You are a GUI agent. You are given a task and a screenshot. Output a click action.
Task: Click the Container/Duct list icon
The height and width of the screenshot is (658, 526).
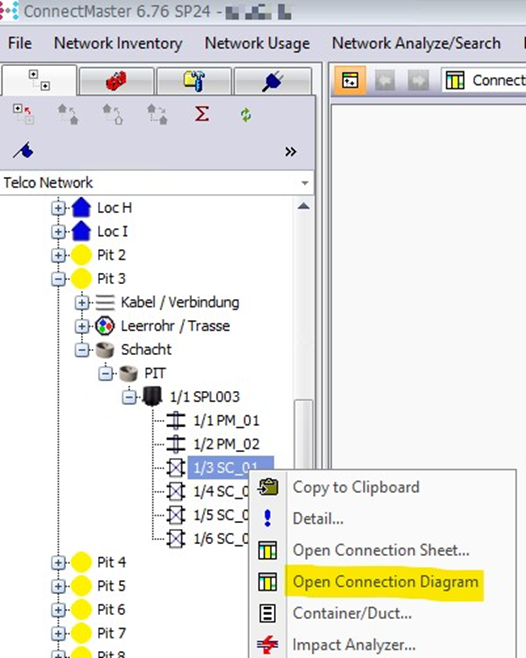click(x=268, y=613)
